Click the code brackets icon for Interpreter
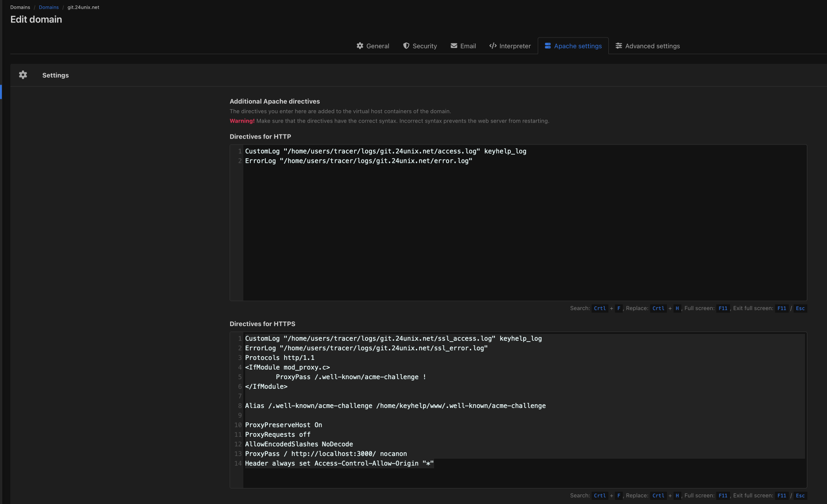 pos(493,46)
